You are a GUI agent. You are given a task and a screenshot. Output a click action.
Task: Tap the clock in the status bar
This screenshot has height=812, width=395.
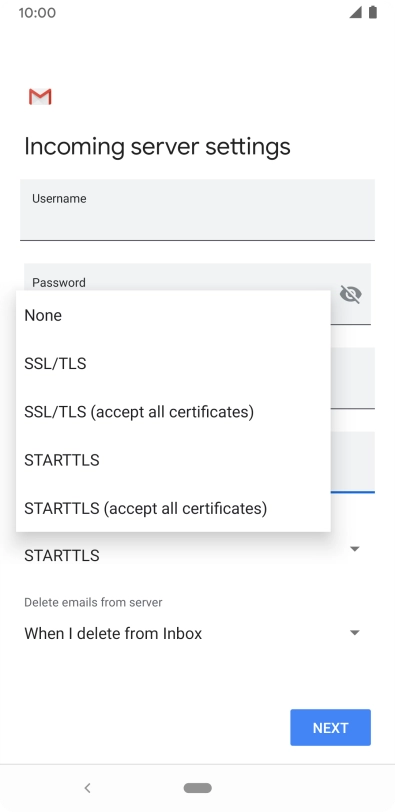(x=37, y=12)
